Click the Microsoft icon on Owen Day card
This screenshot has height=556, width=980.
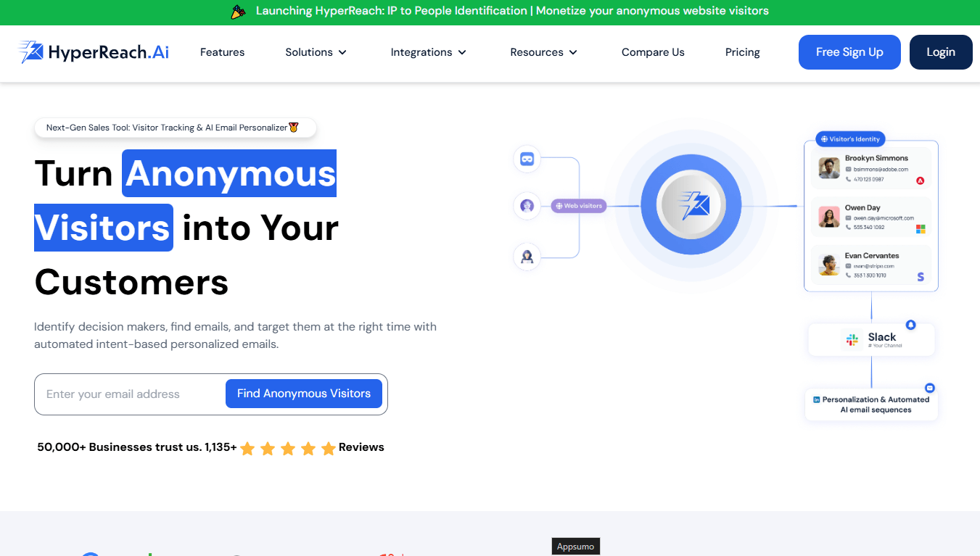click(x=921, y=229)
